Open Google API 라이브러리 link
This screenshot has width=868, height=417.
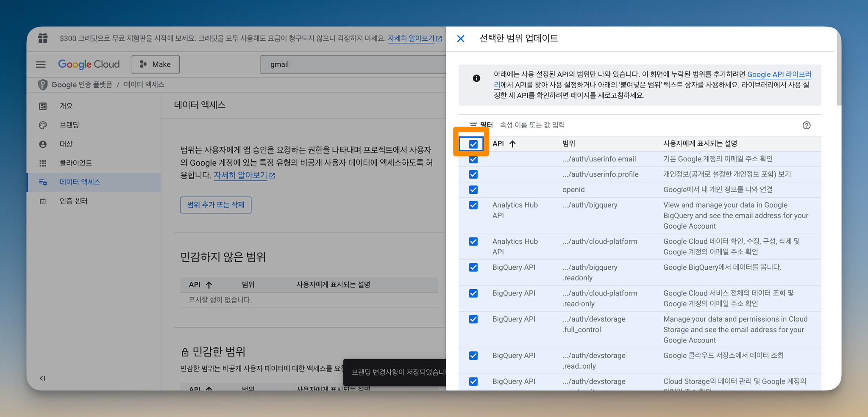tap(779, 75)
